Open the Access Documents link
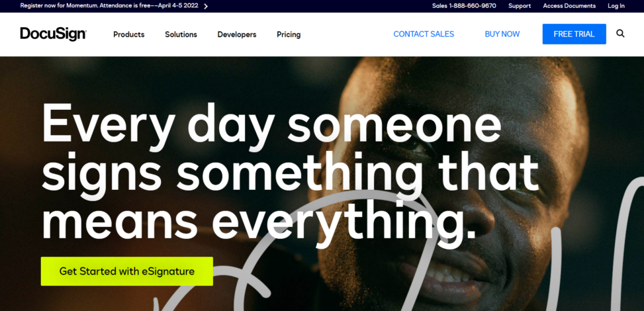This screenshot has height=311, width=644. tap(569, 6)
